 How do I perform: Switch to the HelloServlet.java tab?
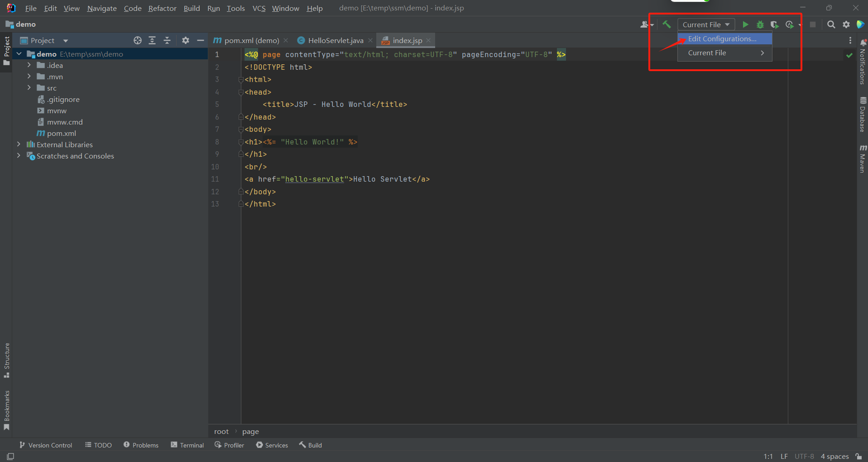coord(336,40)
